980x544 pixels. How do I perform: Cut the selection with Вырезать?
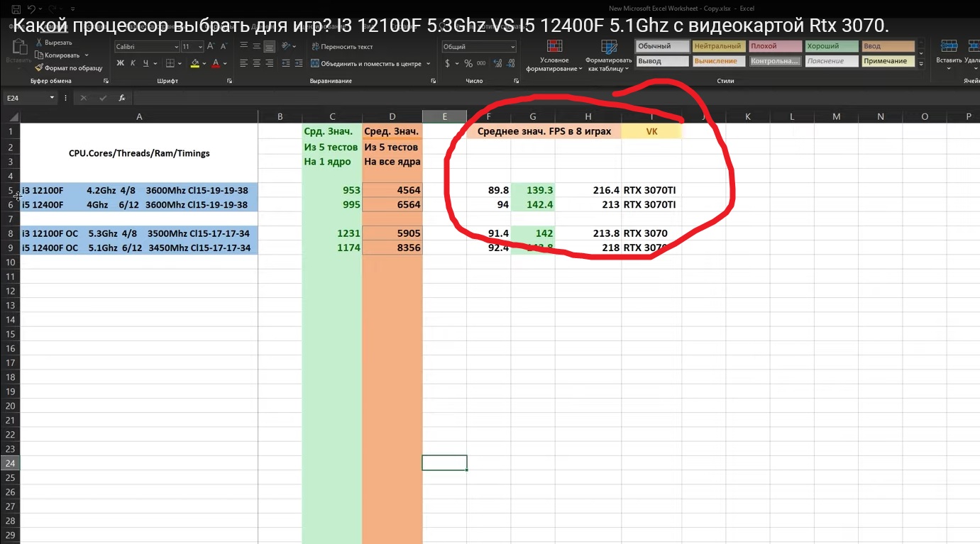point(53,43)
